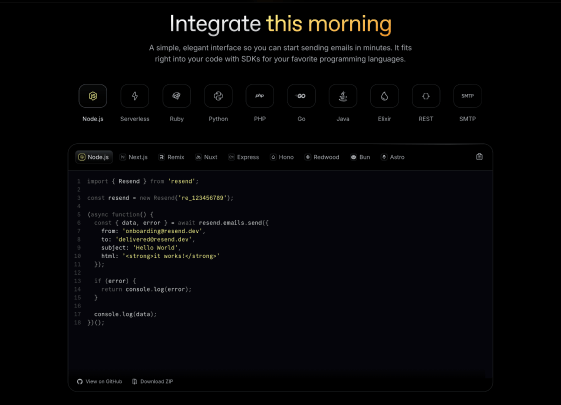
Task: Choose the SMTP icon
Action: [x=467, y=96]
